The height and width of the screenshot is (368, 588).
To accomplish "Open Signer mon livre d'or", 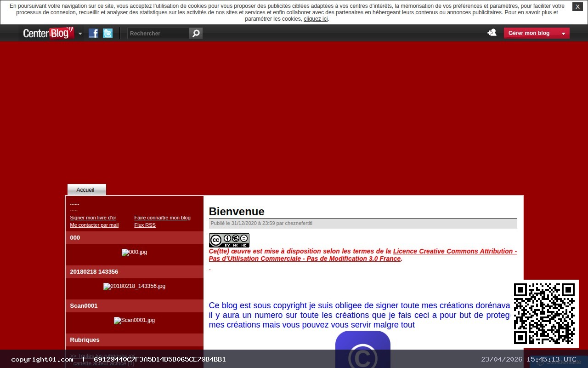I will (x=93, y=218).
